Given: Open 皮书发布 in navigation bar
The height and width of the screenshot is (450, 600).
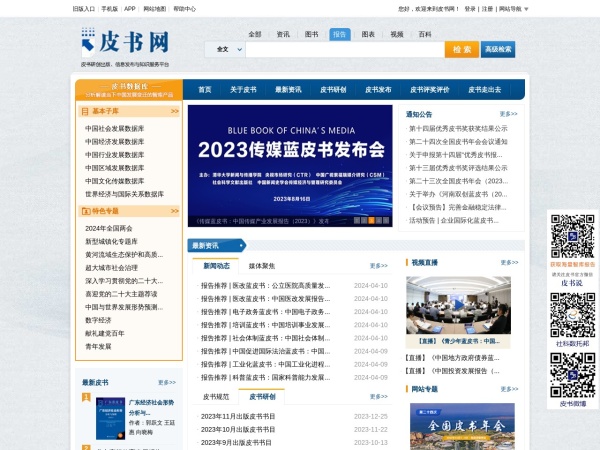Looking at the screenshot, I should (378, 90).
